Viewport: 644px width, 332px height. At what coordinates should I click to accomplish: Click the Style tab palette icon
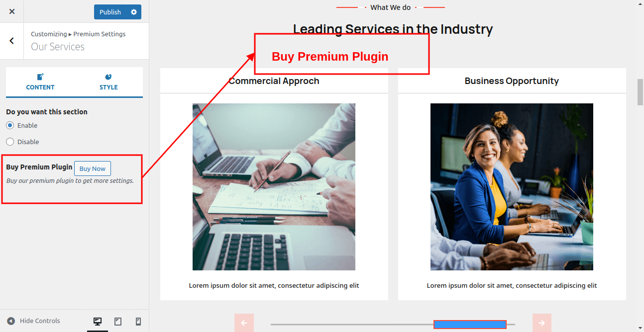pos(108,77)
